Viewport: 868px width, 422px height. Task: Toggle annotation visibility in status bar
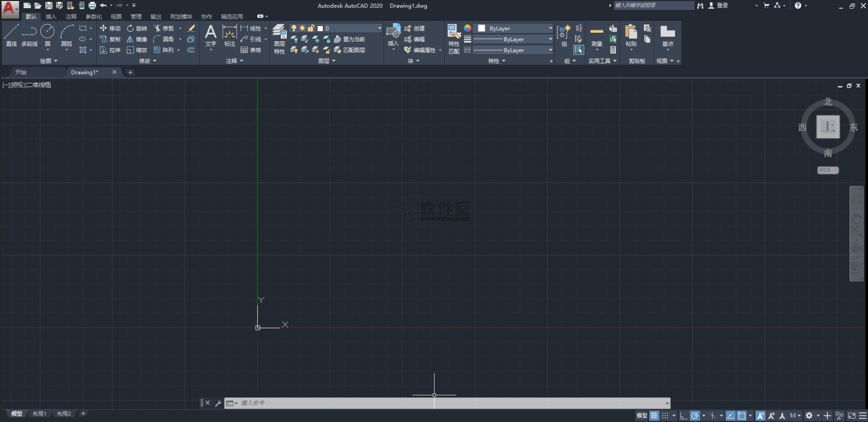pyautogui.click(x=760, y=416)
